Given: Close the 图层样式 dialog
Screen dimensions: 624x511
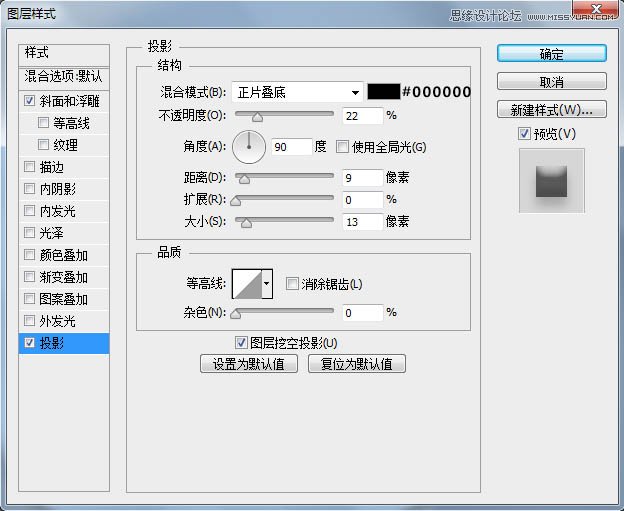Looking at the screenshot, I should (x=596, y=9).
